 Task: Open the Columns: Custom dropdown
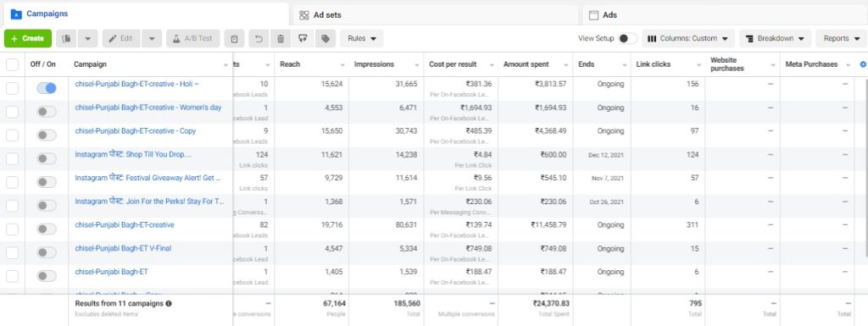(688, 39)
